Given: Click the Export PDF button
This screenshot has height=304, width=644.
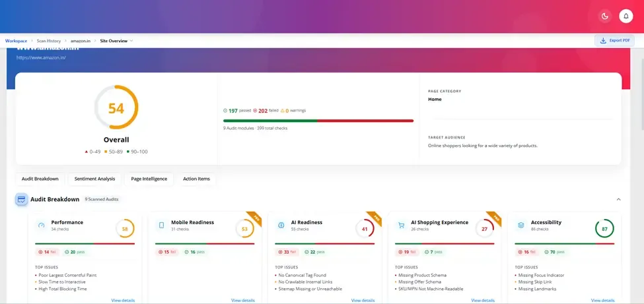Looking at the screenshot, I should [x=614, y=41].
